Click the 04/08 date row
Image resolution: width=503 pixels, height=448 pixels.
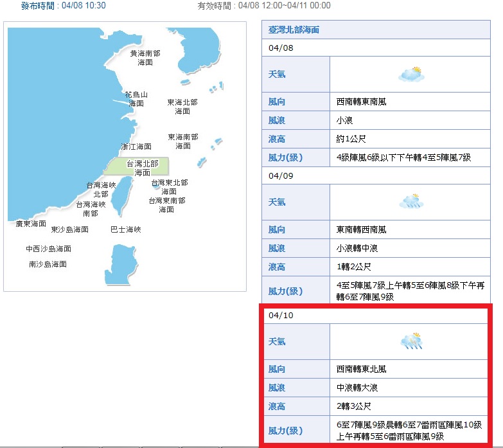[376, 48]
